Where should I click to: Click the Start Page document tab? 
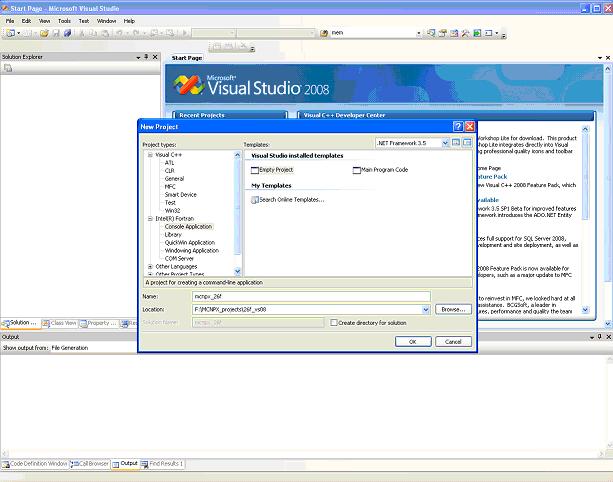(187, 58)
